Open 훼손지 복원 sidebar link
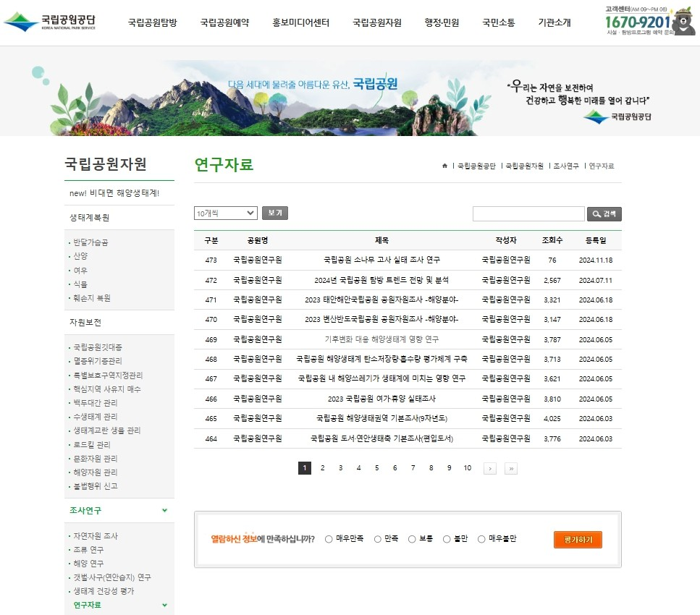Image resolution: width=700 pixels, height=615 pixels. tap(92, 298)
